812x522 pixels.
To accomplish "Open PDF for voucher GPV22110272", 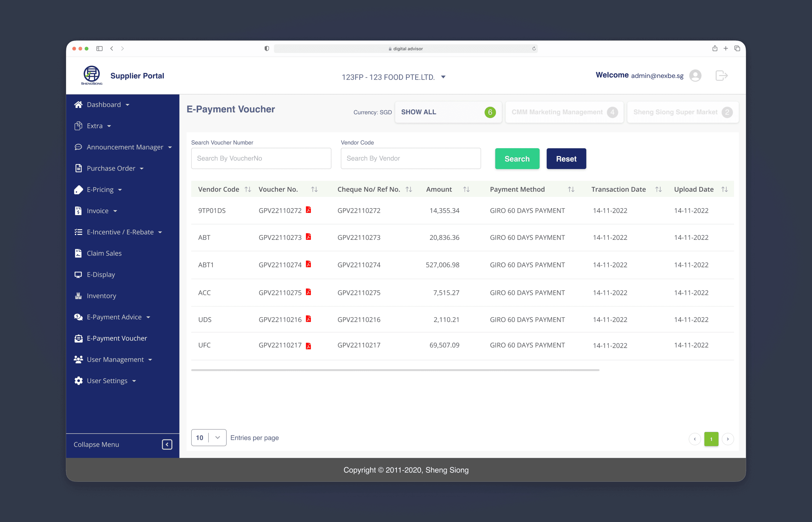I will coord(308,210).
